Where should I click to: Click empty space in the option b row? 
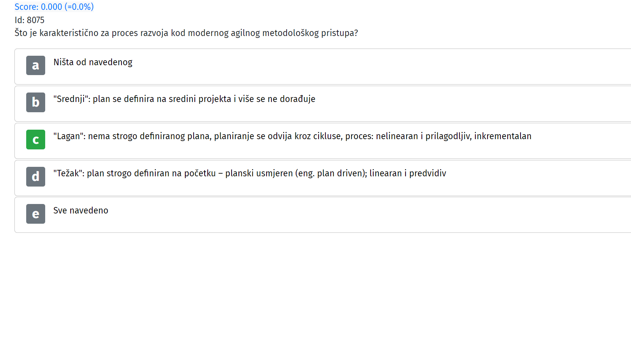pos(471,104)
